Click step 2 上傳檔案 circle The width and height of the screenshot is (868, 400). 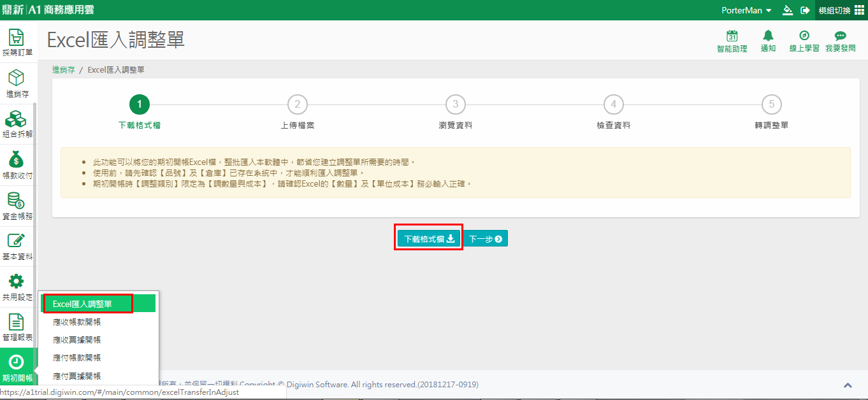coord(298,104)
